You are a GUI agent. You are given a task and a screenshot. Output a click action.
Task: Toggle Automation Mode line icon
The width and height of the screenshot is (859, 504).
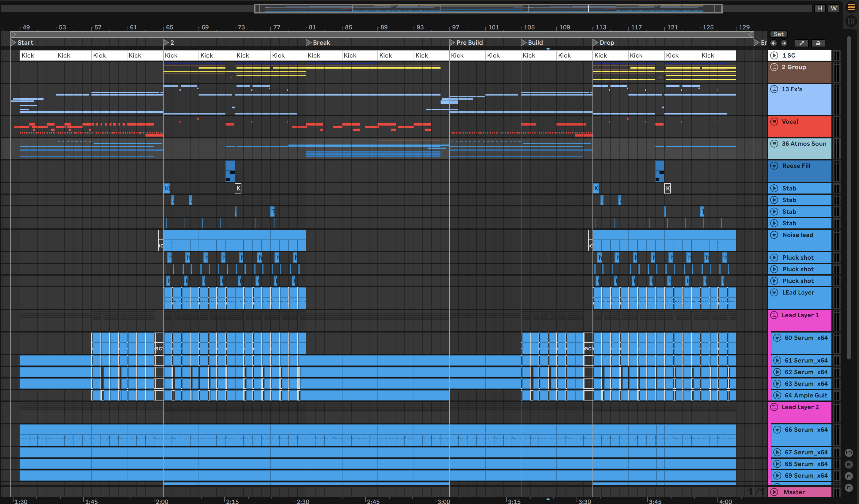[801, 43]
